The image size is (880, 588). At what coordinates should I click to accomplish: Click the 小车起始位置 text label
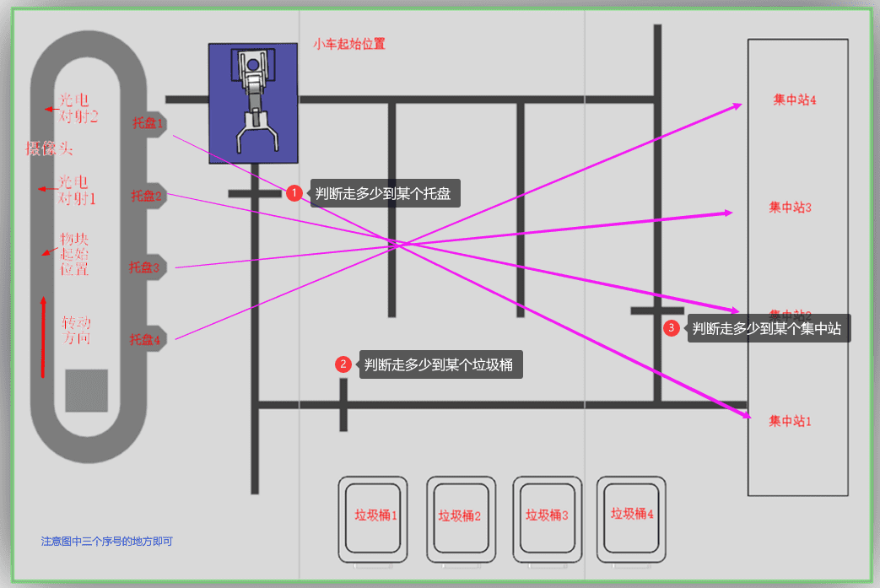(x=349, y=44)
